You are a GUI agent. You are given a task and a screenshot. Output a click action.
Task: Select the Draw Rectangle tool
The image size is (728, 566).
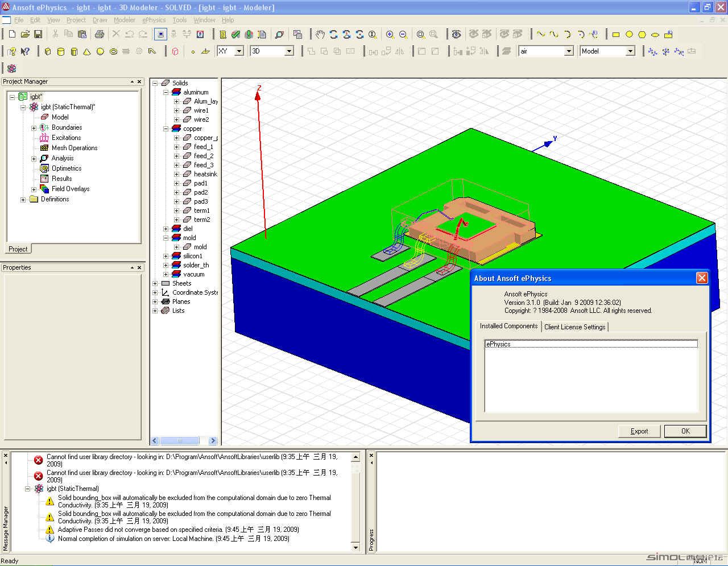click(x=616, y=35)
